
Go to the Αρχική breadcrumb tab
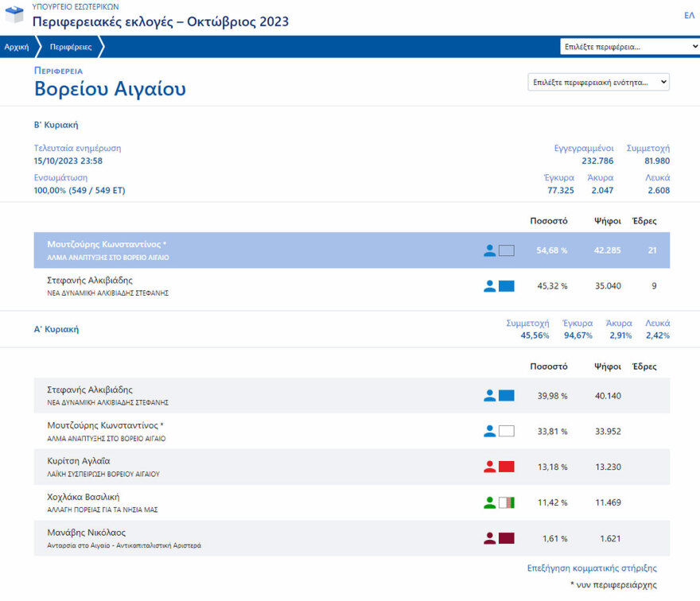tap(17, 47)
